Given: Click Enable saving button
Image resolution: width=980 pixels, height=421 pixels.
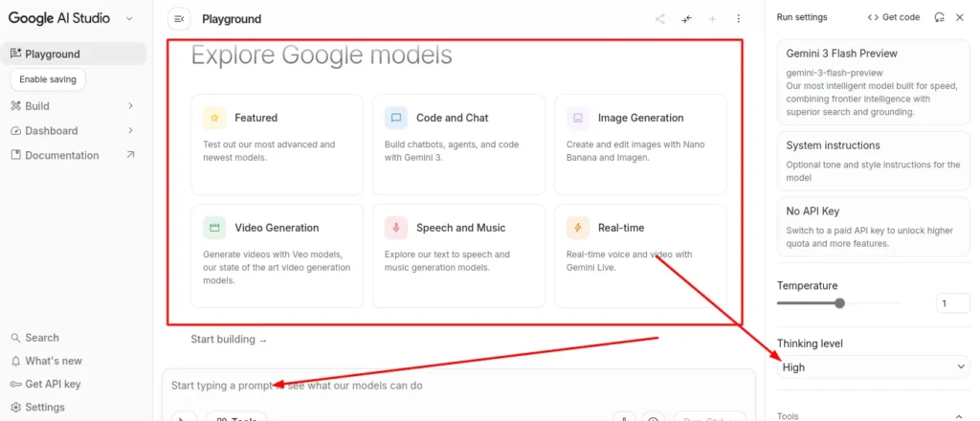Looking at the screenshot, I should pos(48,79).
